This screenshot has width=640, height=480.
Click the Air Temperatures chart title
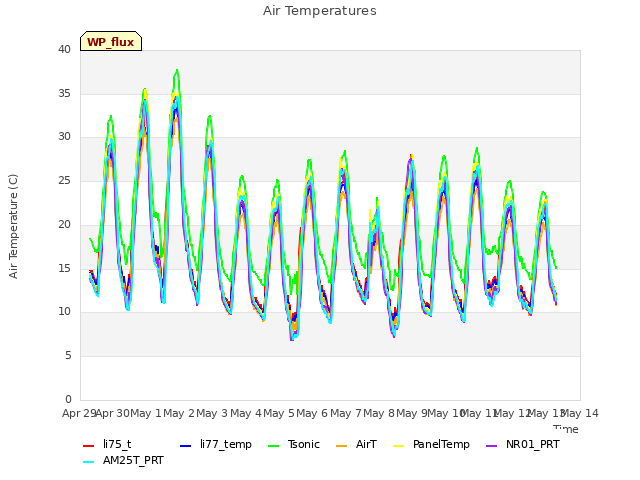320,11
